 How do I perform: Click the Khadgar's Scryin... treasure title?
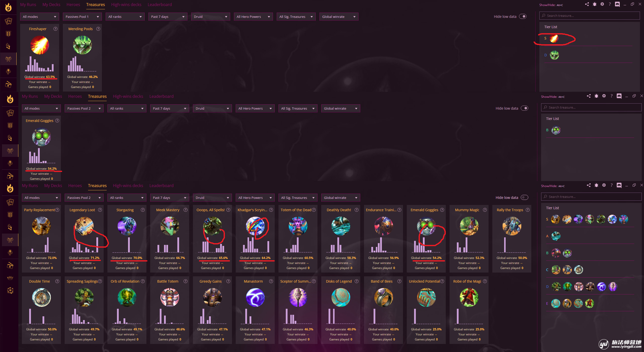pos(253,210)
